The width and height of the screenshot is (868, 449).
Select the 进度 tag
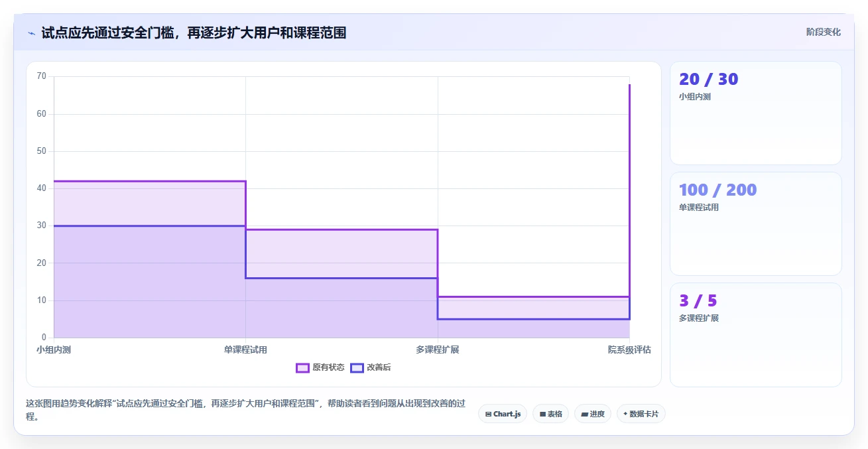[x=593, y=414]
